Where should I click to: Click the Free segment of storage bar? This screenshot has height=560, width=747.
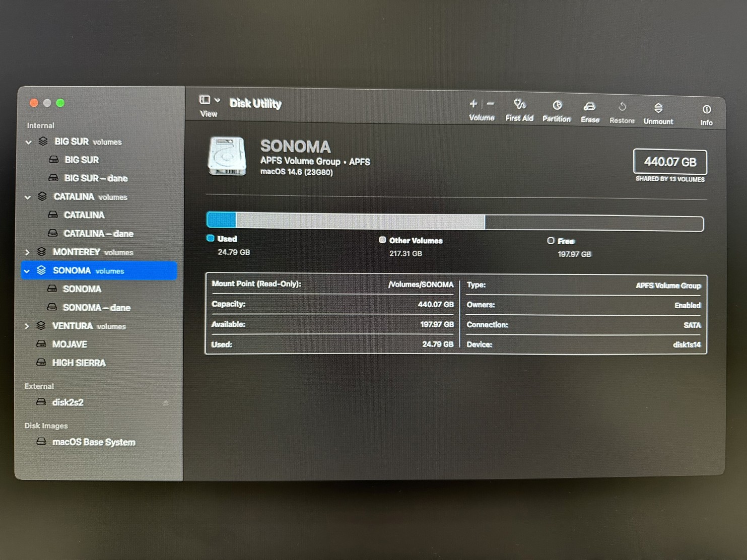tap(594, 224)
